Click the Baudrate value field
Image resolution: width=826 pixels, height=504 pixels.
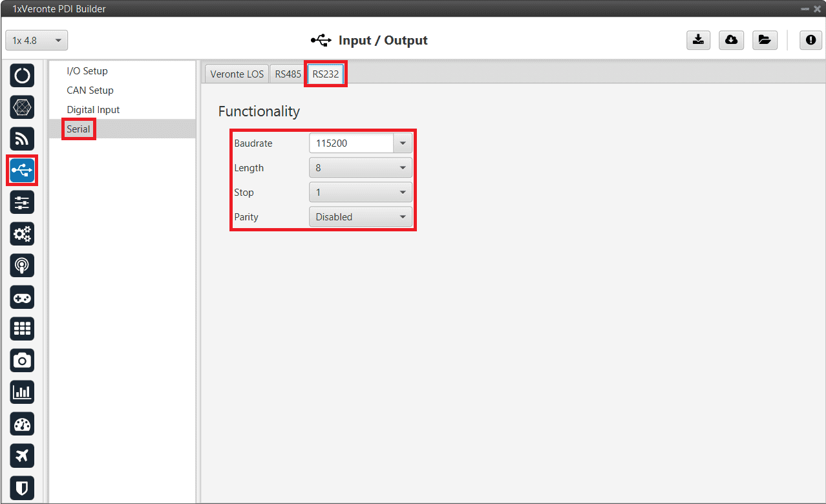tap(351, 143)
